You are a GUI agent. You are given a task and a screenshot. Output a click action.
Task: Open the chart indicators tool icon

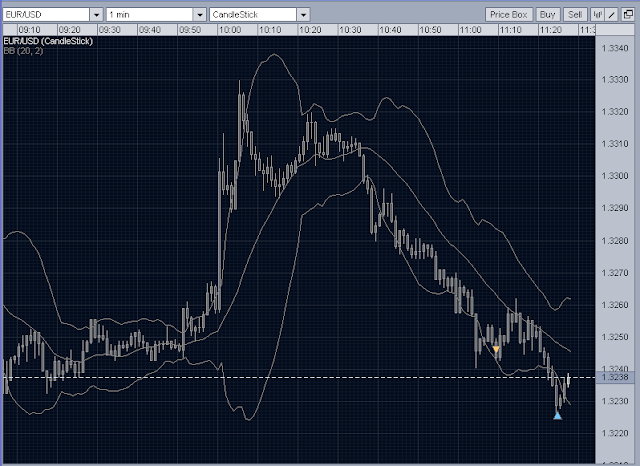click(597, 15)
